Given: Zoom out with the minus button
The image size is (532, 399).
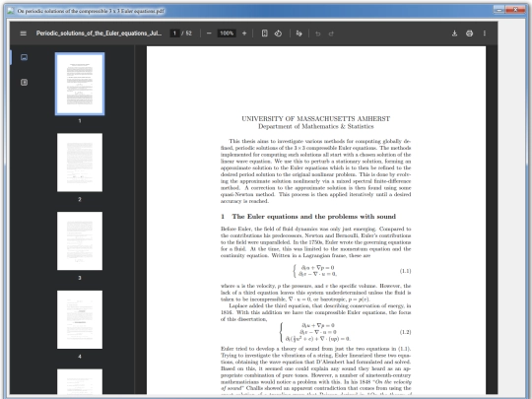Looking at the screenshot, I should point(209,33).
